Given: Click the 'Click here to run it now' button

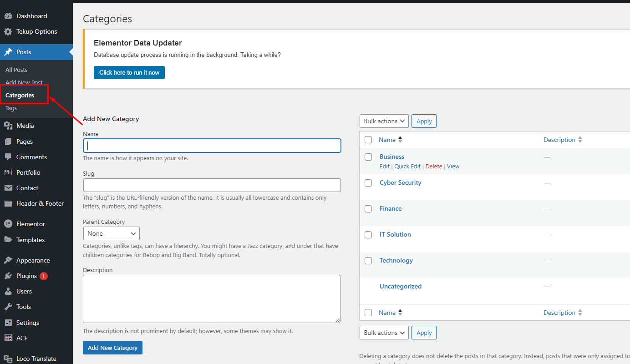Looking at the screenshot, I should pyautogui.click(x=129, y=72).
